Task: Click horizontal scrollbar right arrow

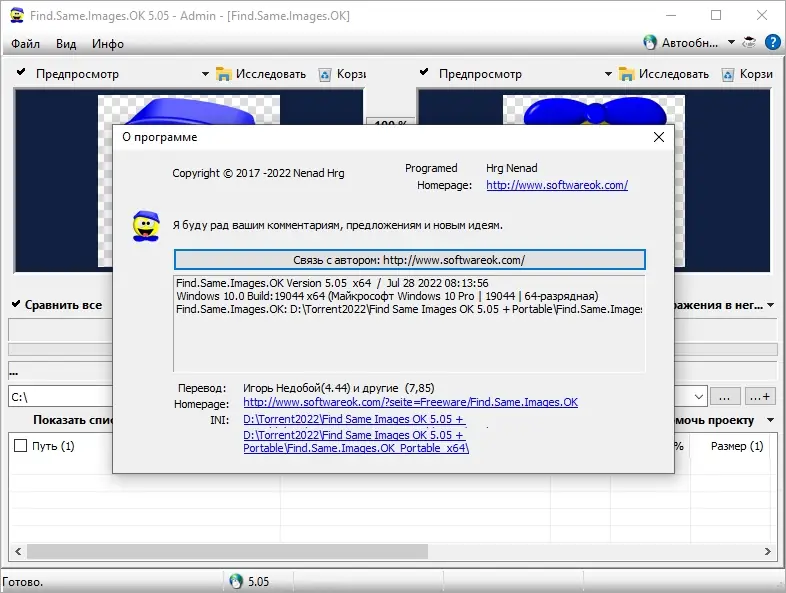Action: (x=767, y=551)
